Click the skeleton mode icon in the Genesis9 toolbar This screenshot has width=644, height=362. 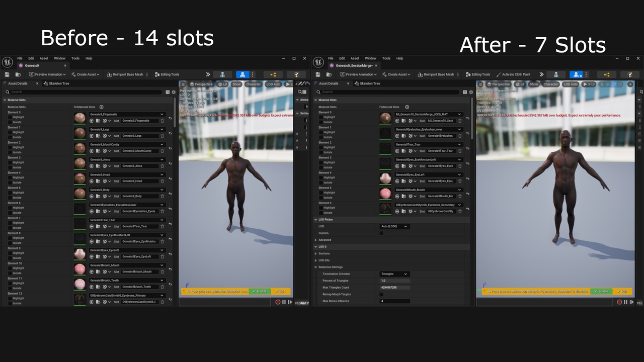[222, 74]
